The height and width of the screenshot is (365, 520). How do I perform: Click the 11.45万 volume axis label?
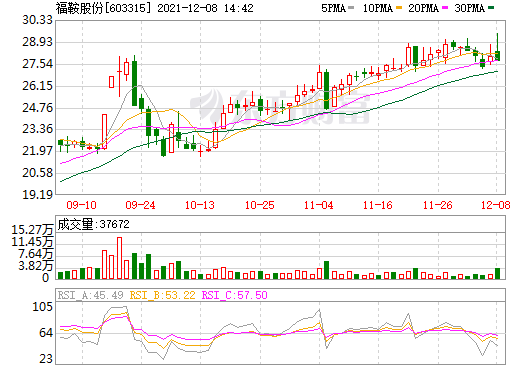[x=32, y=242]
